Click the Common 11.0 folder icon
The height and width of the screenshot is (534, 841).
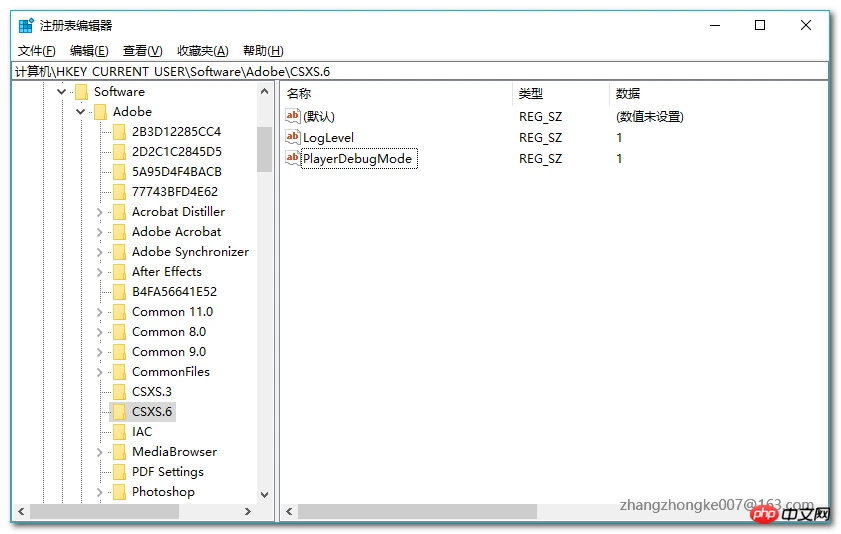120,312
